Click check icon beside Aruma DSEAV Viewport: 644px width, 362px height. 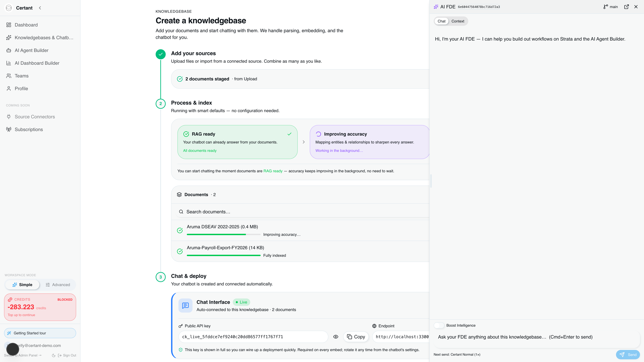[x=180, y=230]
